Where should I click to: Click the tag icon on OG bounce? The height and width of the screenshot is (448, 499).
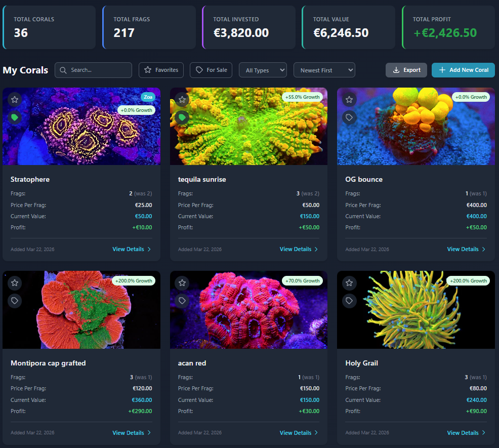tap(349, 117)
